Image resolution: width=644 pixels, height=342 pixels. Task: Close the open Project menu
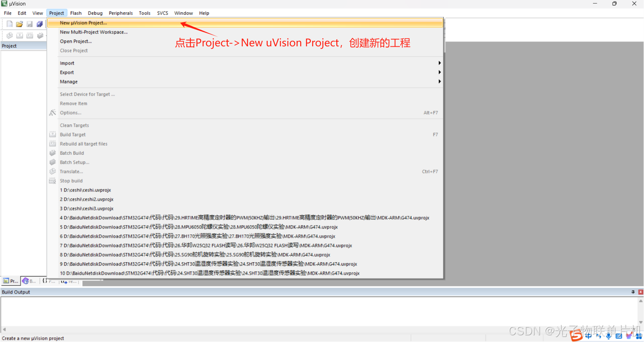click(57, 13)
